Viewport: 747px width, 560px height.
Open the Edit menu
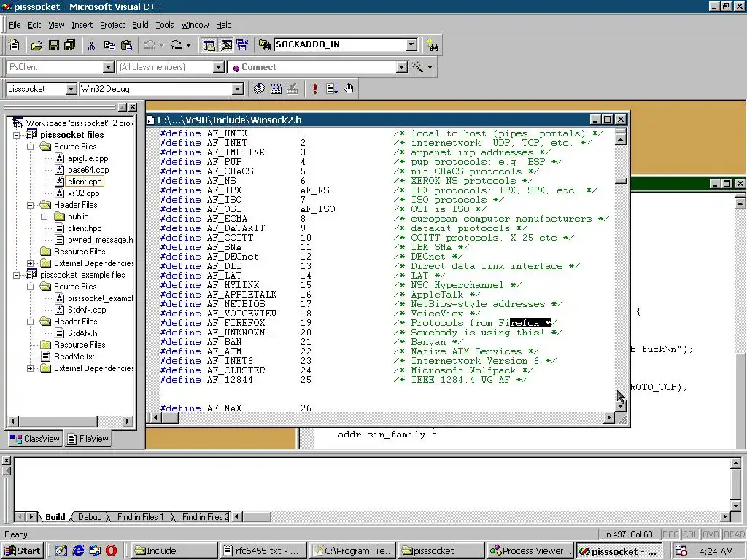[34, 25]
